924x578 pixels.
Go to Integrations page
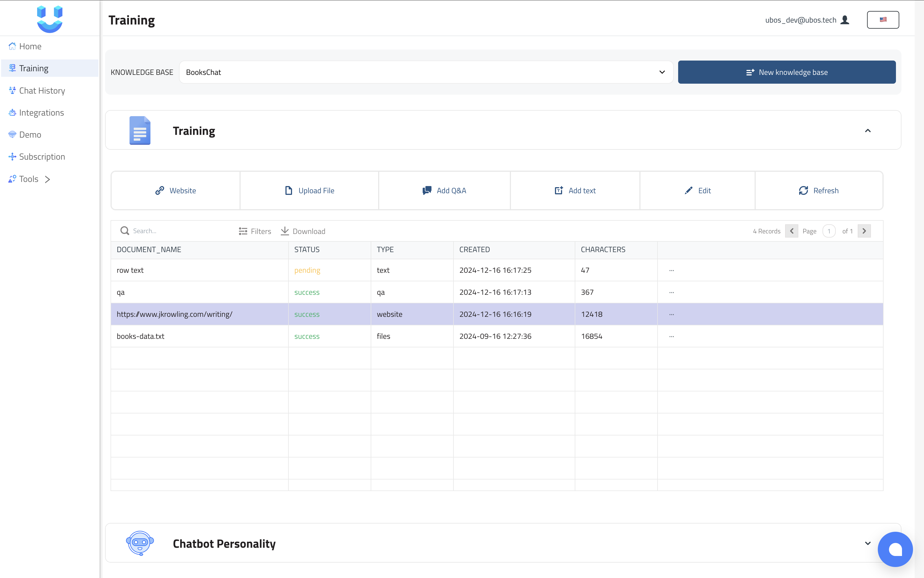point(50,113)
